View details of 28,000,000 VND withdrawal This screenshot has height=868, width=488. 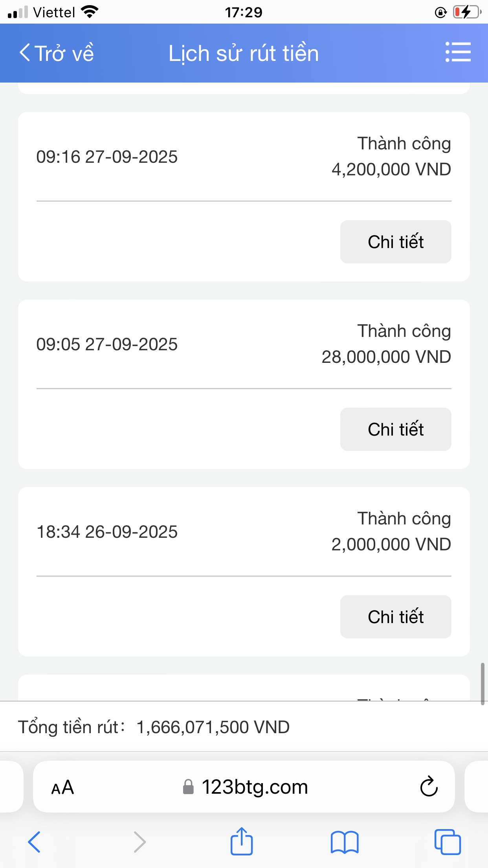tap(396, 429)
